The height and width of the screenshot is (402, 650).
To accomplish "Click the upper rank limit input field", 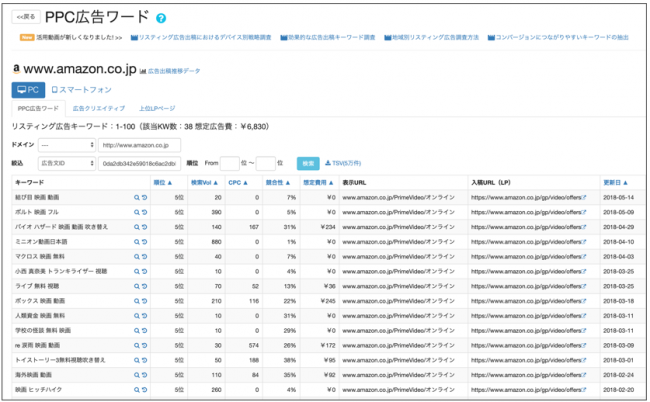I will [266, 163].
